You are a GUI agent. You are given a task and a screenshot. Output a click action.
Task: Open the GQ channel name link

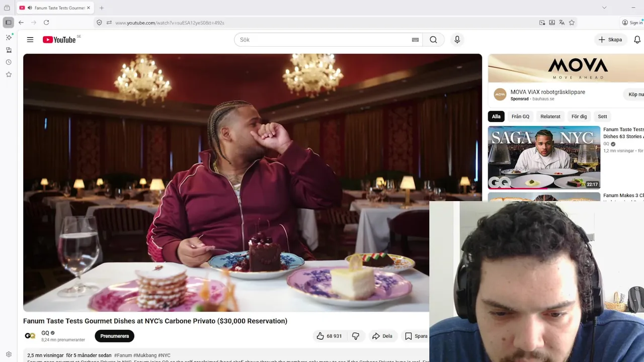pos(45,333)
